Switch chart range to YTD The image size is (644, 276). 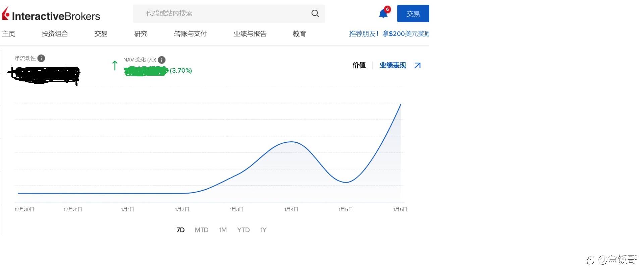coord(243,230)
